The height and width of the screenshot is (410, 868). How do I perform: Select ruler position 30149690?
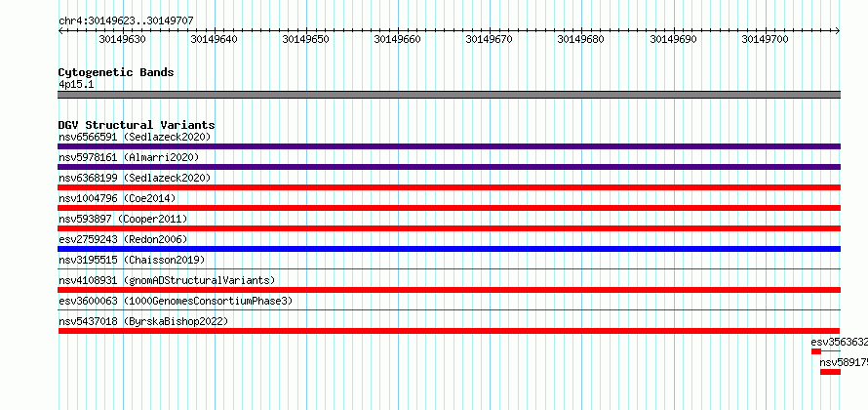(x=673, y=39)
